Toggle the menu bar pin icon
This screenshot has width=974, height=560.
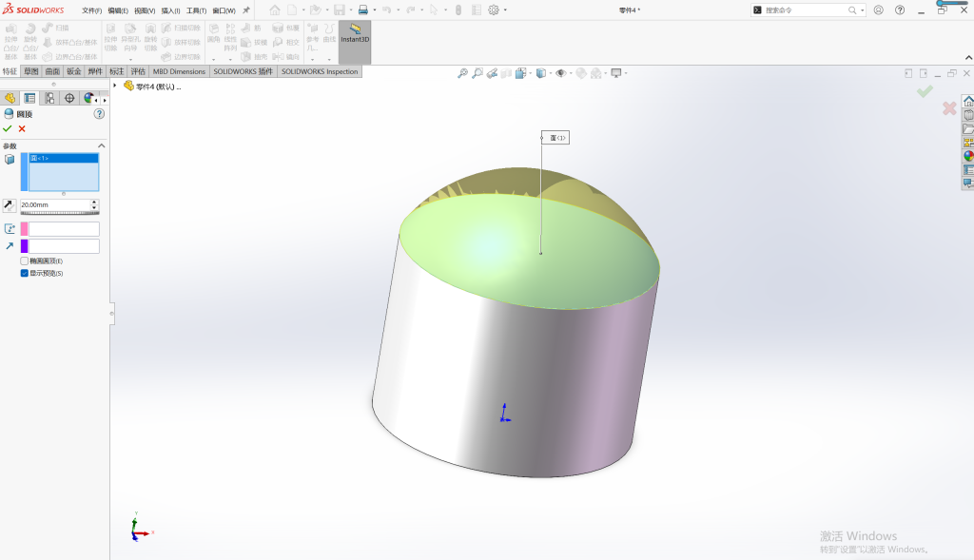[246, 10]
